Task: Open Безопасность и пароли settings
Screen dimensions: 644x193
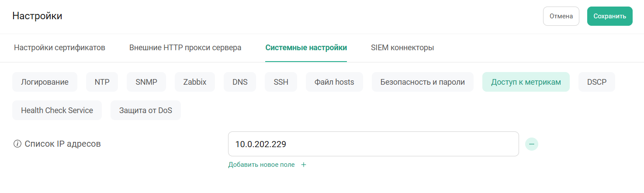Action: tap(422, 82)
